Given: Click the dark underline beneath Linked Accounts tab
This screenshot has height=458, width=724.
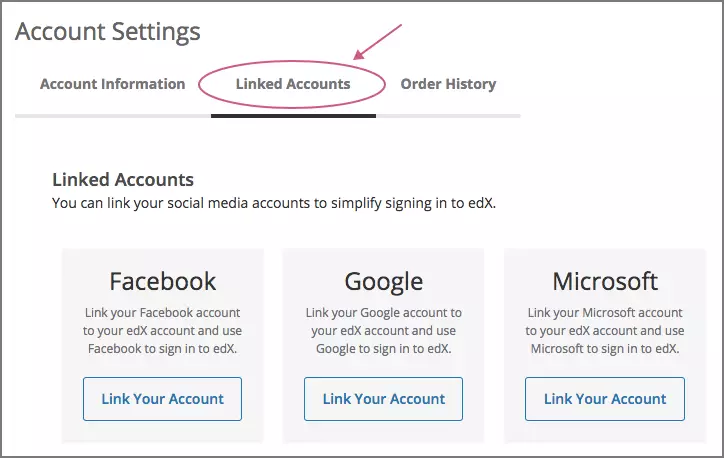Looking at the screenshot, I should [293, 115].
